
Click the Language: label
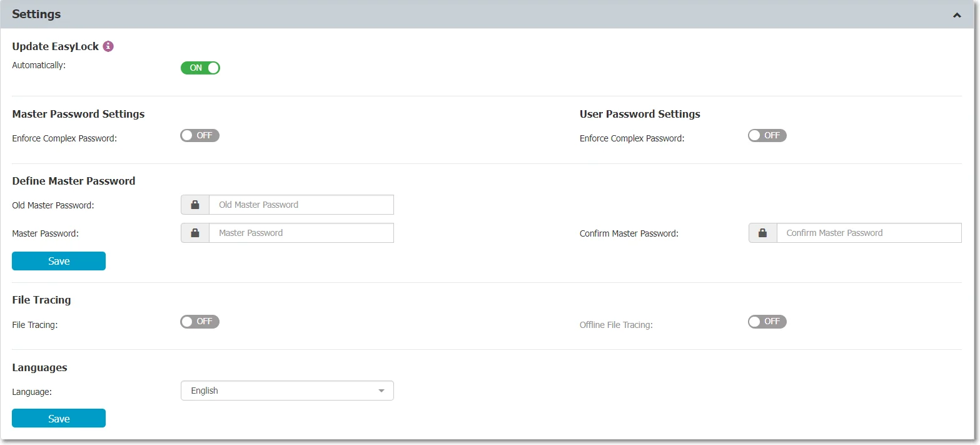[x=32, y=392]
